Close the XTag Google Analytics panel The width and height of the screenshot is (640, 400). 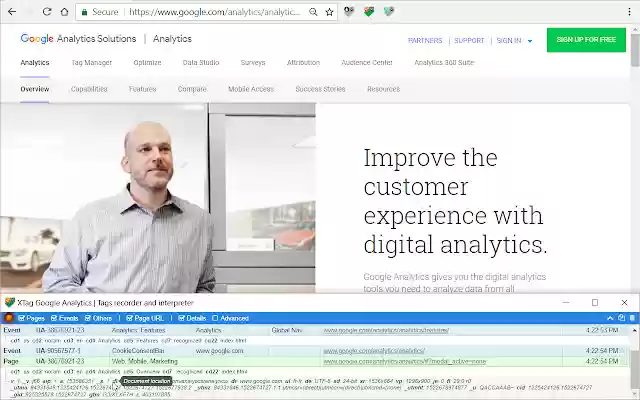tap(624, 302)
